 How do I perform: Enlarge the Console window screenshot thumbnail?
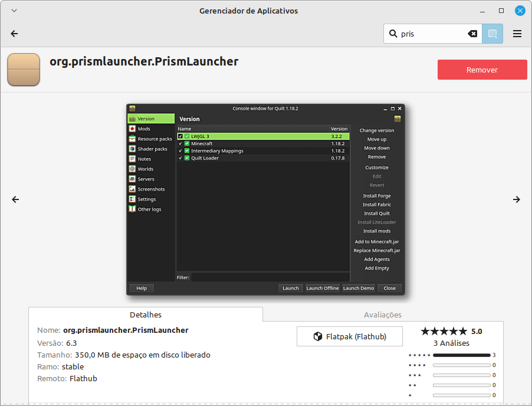click(x=265, y=199)
